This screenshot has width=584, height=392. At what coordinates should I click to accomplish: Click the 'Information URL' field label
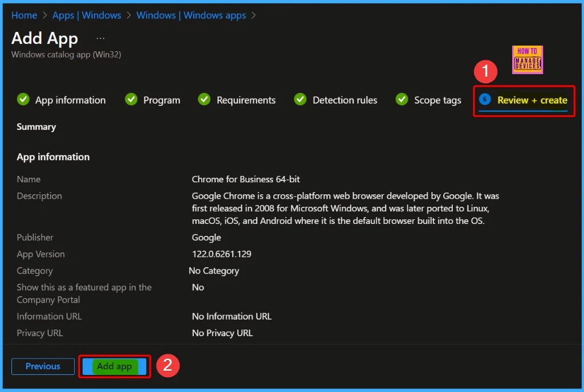pos(49,316)
